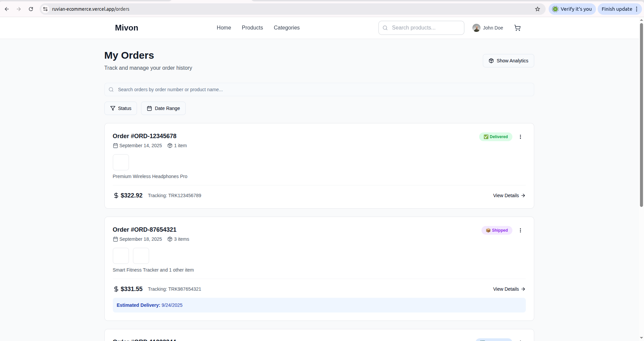
Task: Open the Status filter dropdown
Action: point(121,108)
